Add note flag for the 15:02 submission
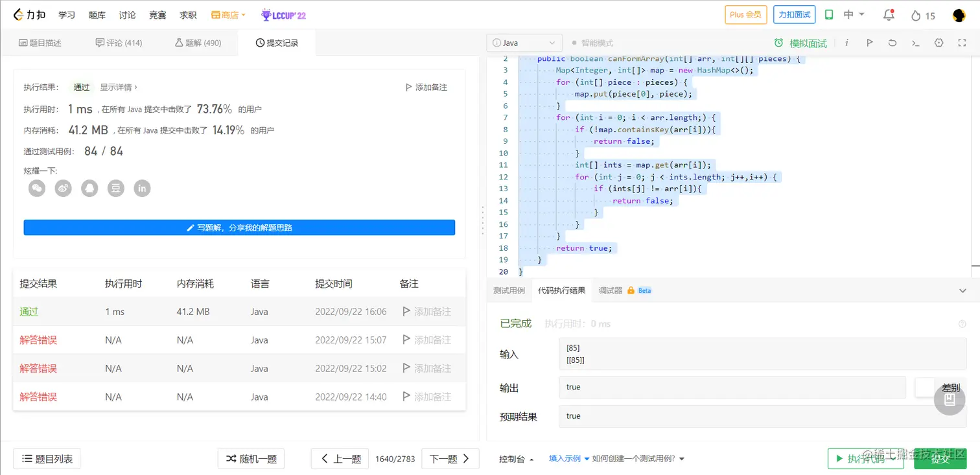 tap(426, 369)
